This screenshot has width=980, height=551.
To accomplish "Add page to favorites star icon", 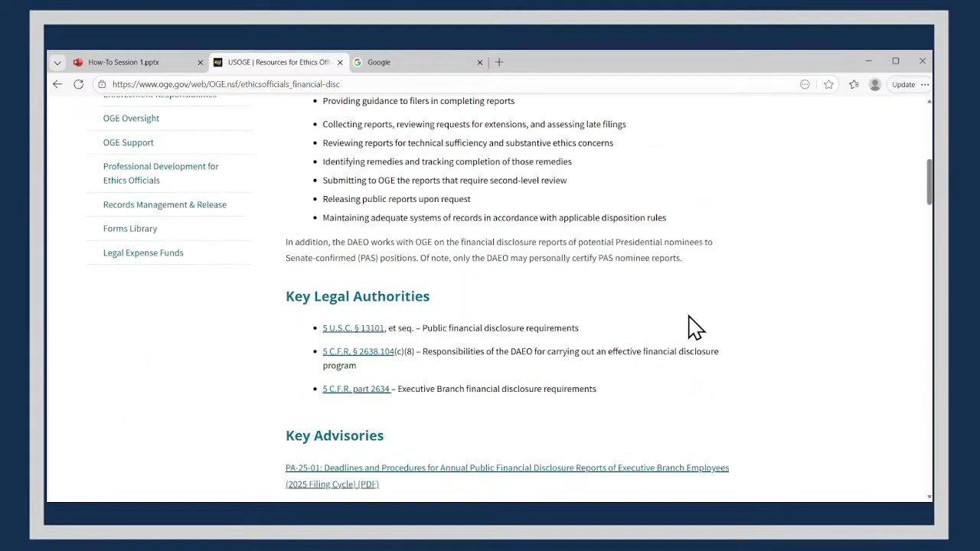I will [828, 84].
